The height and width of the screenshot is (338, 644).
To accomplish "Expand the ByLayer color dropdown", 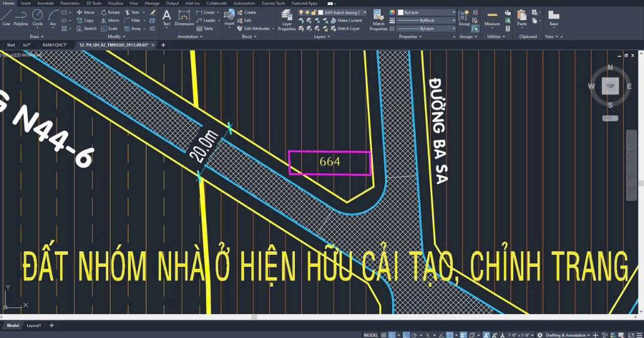I will (428, 12).
